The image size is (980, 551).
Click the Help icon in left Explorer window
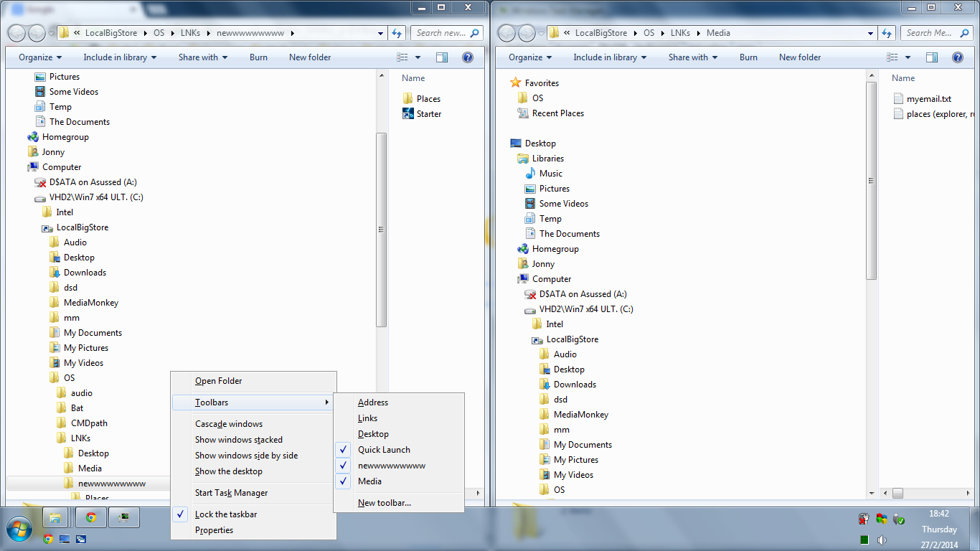[x=467, y=57]
